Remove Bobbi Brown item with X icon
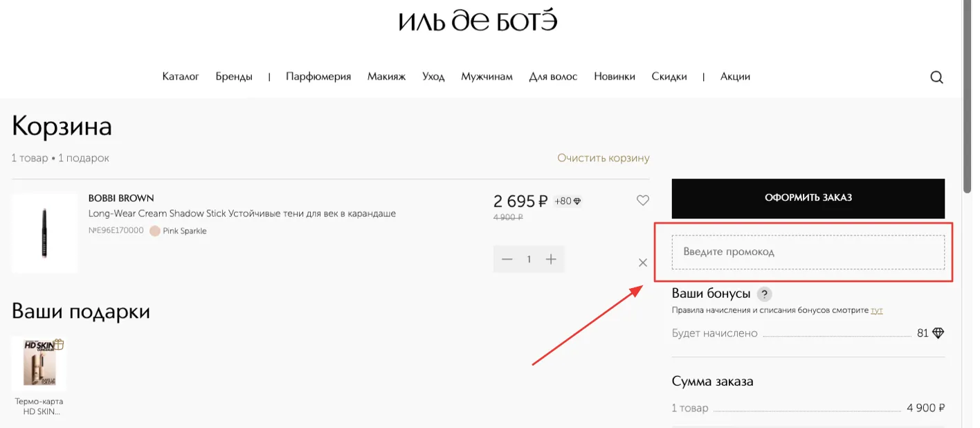This screenshot has width=980, height=428. (x=643, y=262)
